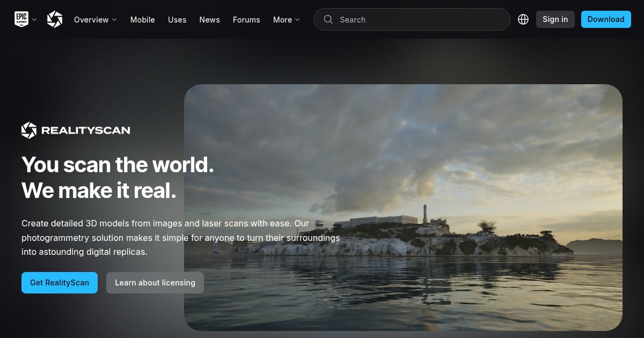The width and height of the screenshot is (644, 338).
Task: Click the magnifying glass search icon
Action: point(328,19)
